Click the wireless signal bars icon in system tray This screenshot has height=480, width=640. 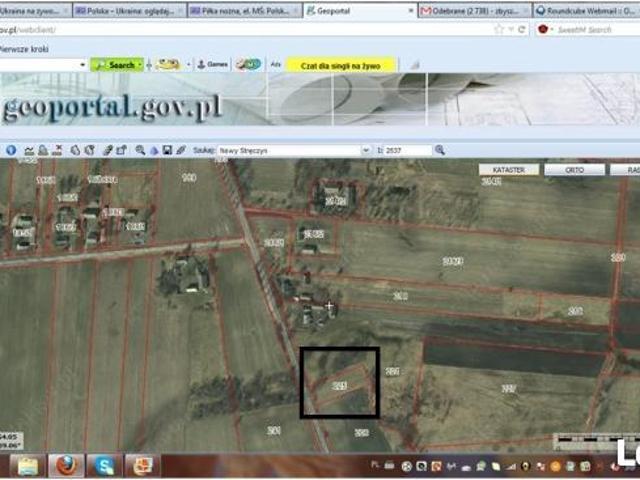point(512,465)
